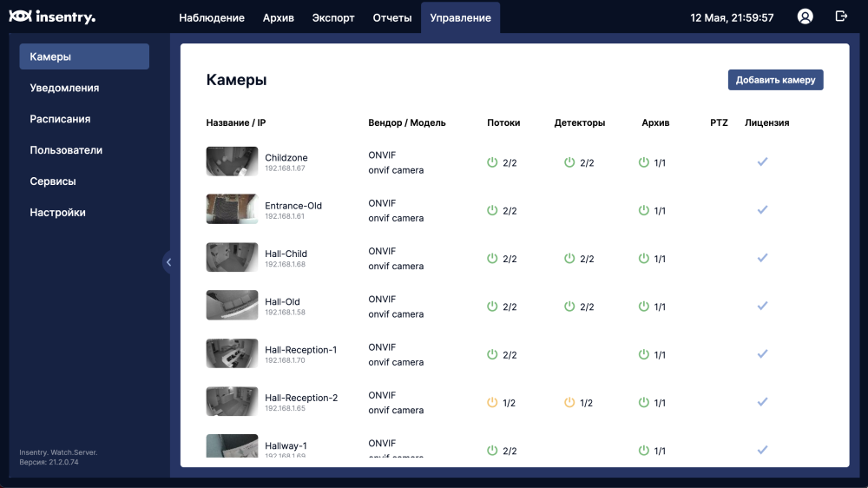
Task: Open the user profile icon
Action: tap(805, 16)
